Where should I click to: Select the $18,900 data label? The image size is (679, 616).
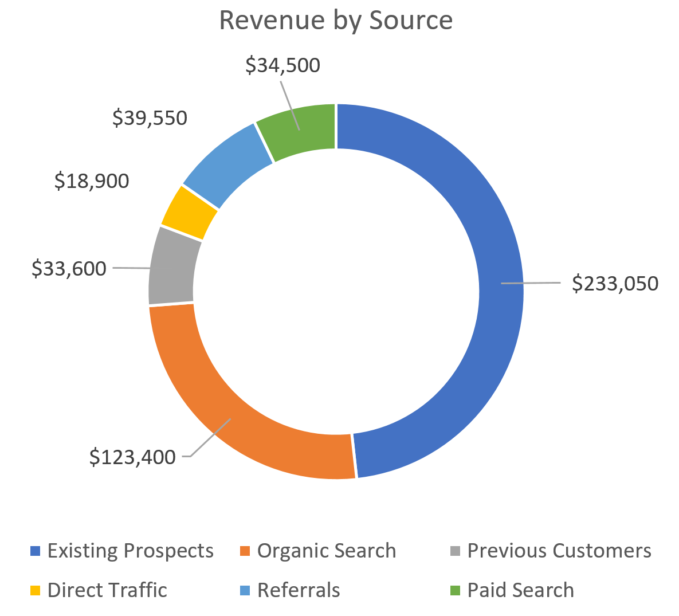click(92, 181)
